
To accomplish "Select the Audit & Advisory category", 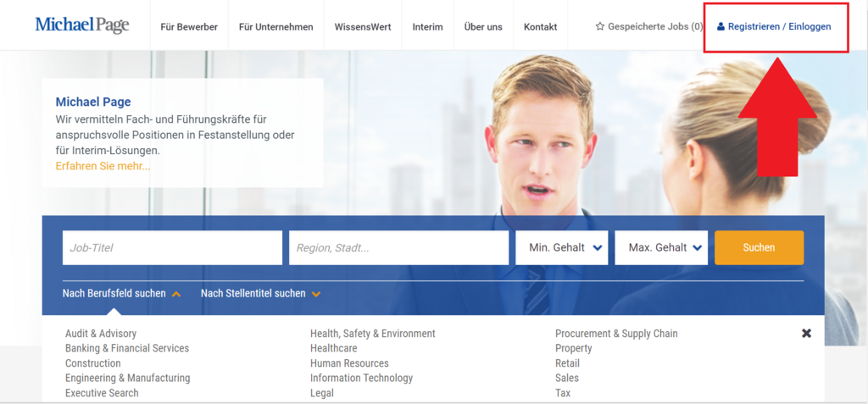I will (x=101, y=334).
